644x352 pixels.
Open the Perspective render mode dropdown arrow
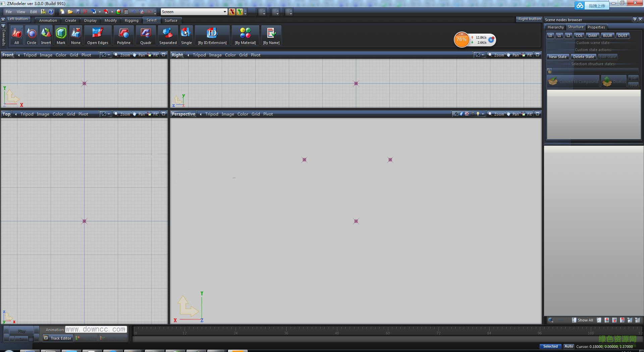[483, 114]
